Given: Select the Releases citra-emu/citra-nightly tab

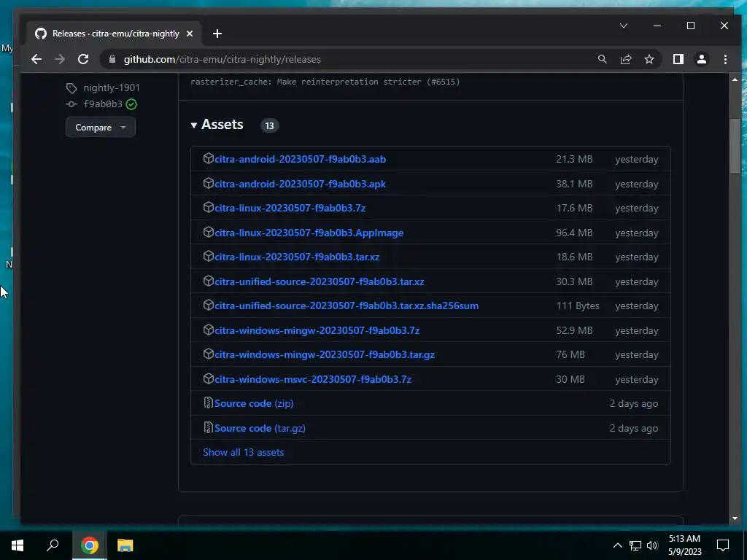Looking at the screenshot, I should 115,34.
